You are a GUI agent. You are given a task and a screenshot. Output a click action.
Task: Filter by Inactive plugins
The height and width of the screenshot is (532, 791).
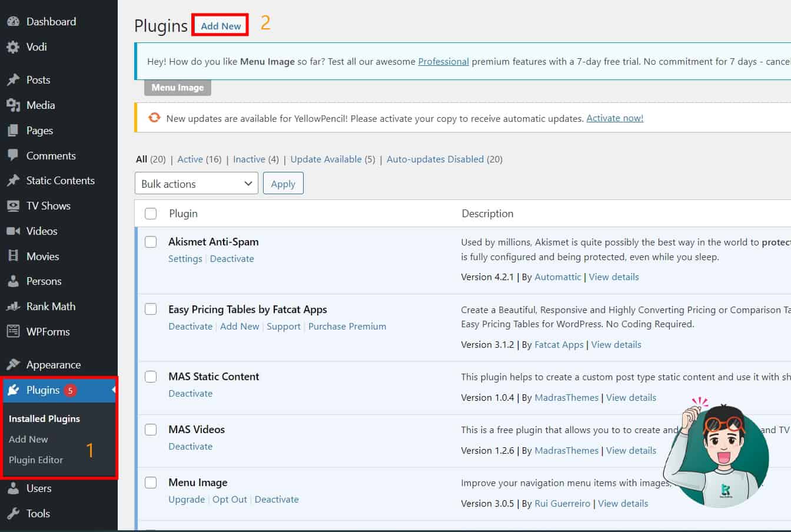coord(249,159)
